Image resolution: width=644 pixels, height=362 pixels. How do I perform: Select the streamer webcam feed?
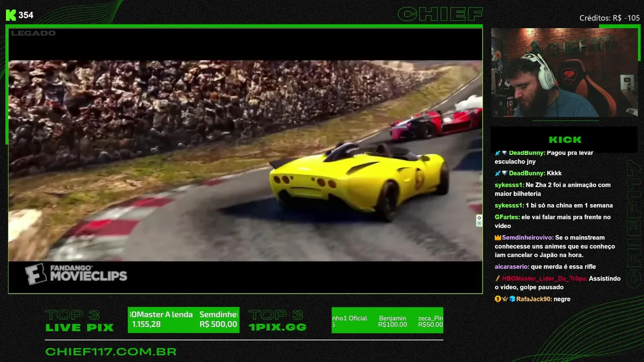point(565,72)
